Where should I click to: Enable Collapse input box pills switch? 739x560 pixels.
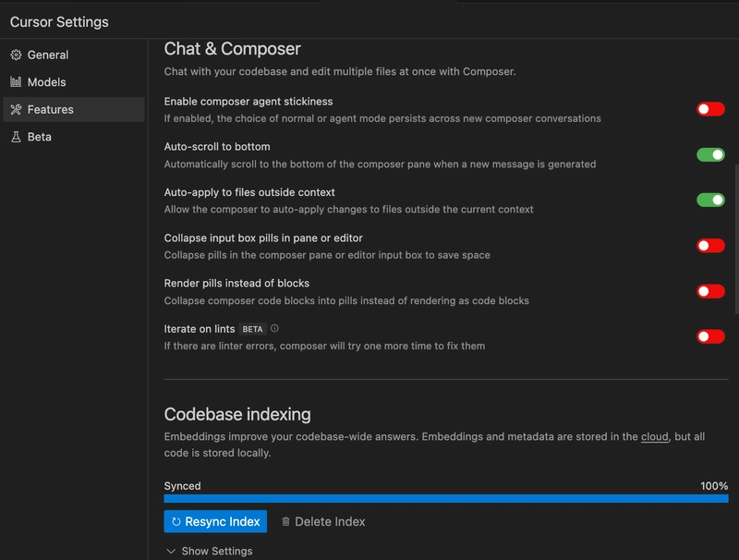(x=710, y=246)
